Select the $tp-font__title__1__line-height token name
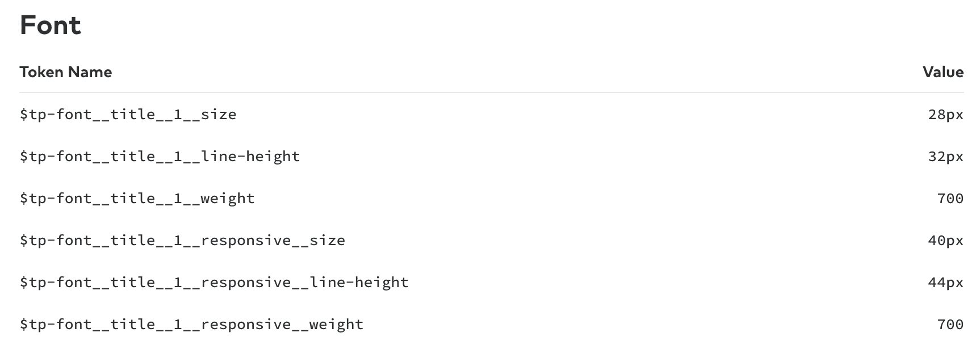The width and height of the screenshot is (980, 345). (x=160, y=157)
